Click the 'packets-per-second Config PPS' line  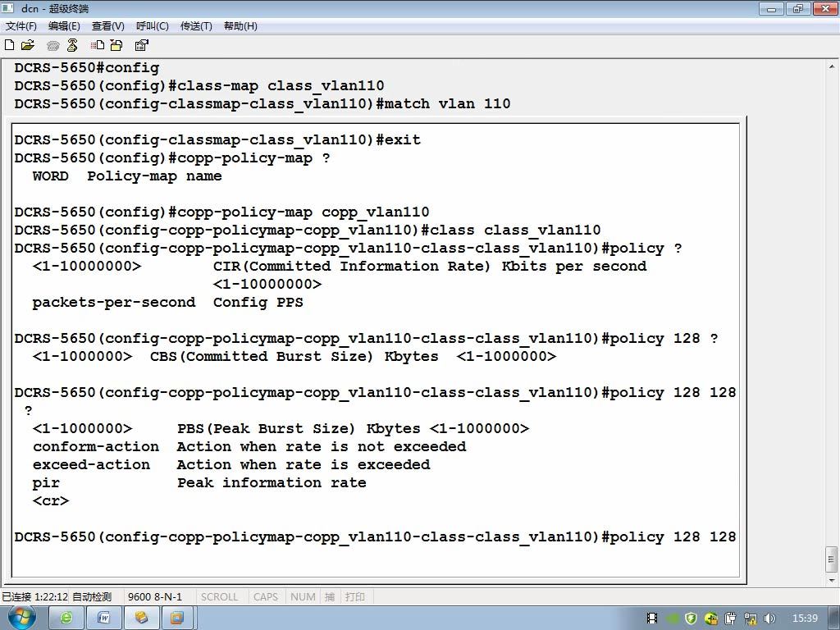[x=167, y=303]
